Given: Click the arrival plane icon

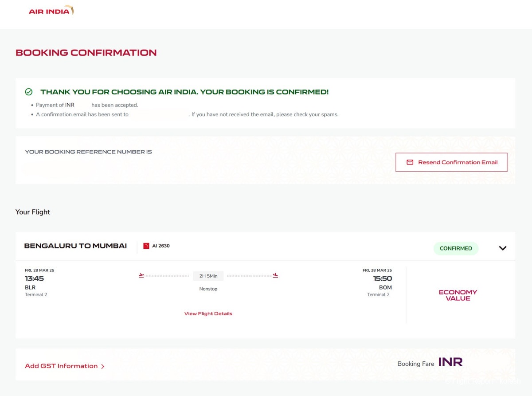Looking at the screenshot, I should [275, 275].
